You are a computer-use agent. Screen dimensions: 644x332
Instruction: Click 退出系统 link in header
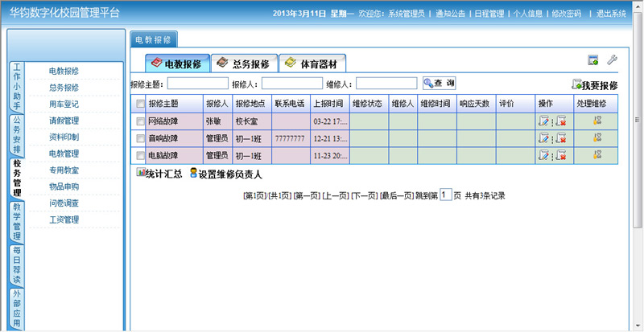[x=608, y=14]
